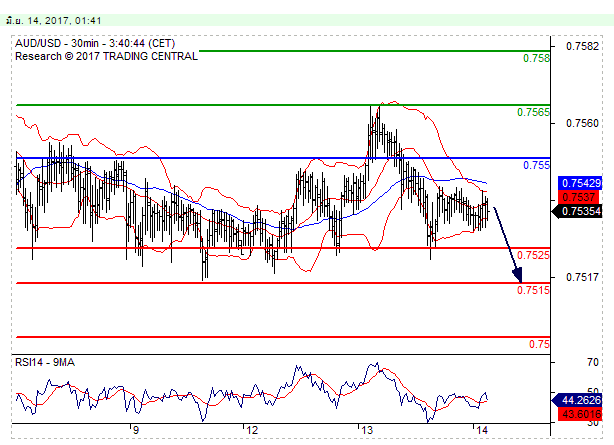Click the red 0.75 support label
This screenshot has width=614, height=445.
click(x=539, y=344)
